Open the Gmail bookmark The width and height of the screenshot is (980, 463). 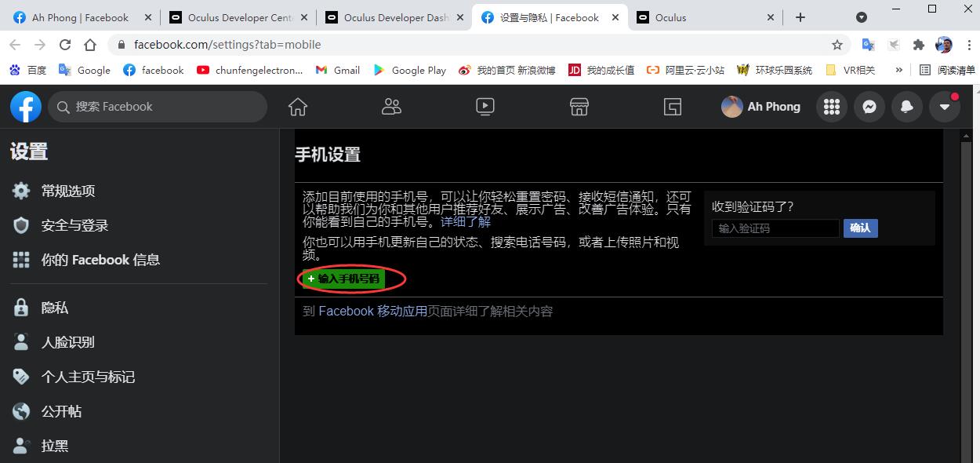tap(337, 70)
